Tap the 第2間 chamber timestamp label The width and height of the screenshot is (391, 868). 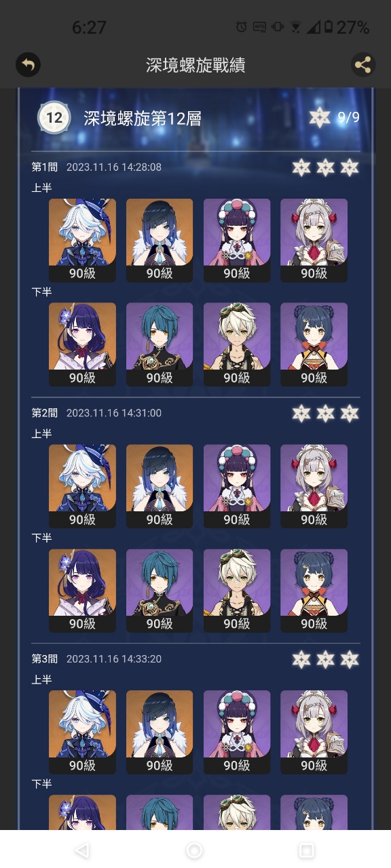tap(114, 413)
